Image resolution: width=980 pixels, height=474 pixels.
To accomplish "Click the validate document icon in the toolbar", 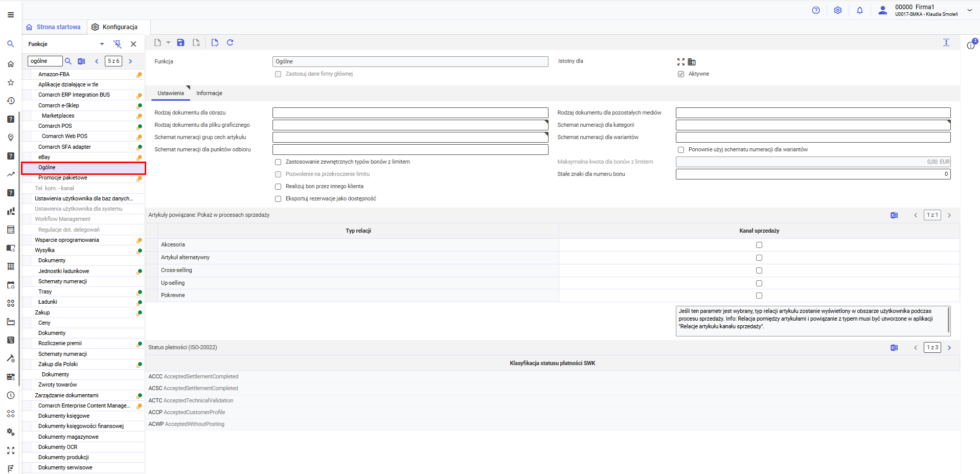I will (215, 42).
